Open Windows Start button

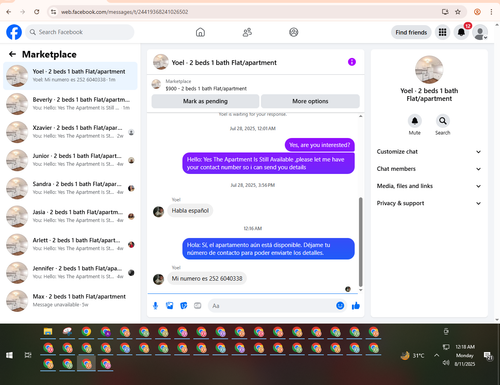click(x=9, y=355)
